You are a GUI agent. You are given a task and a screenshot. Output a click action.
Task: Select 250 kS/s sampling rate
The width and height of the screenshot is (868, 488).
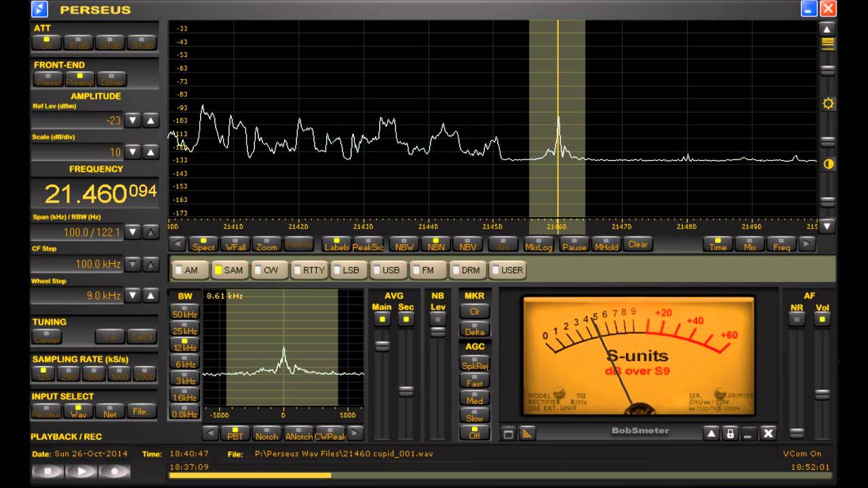tap(68, 374)
